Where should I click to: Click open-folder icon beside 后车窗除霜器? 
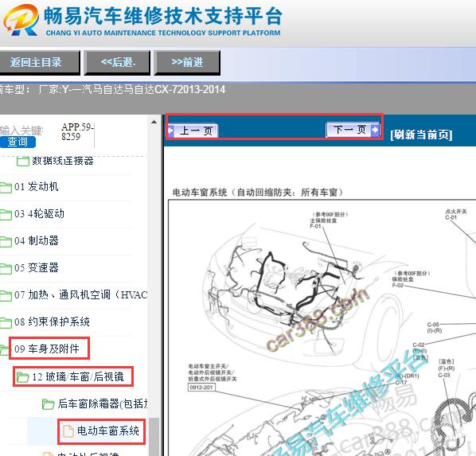[x=48, y=404]
